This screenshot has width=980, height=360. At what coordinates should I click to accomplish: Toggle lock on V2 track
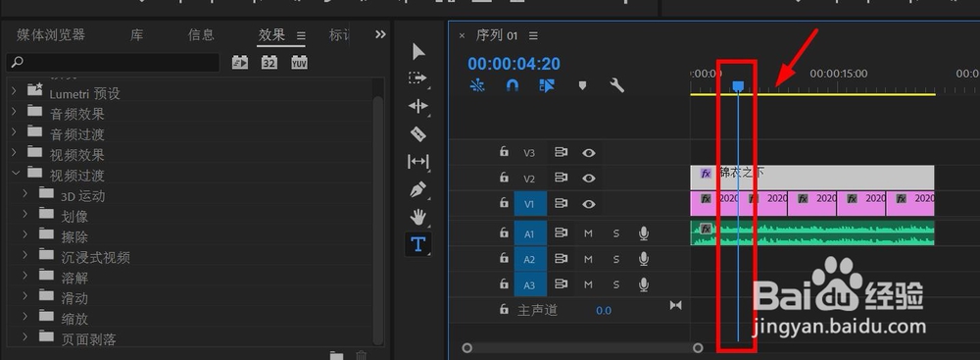504,178
